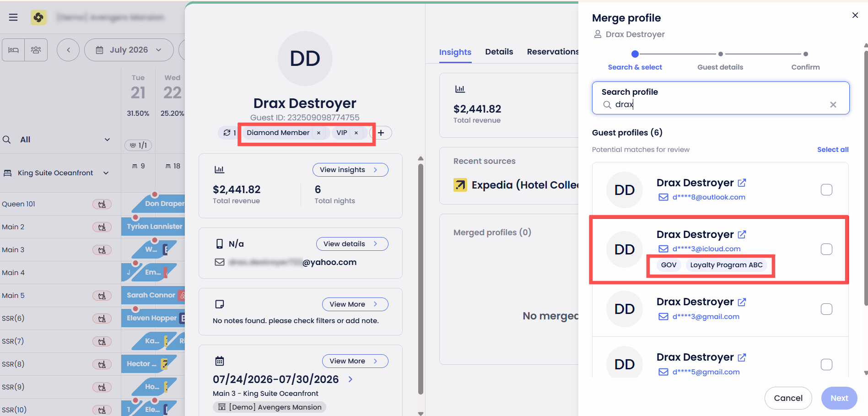The width and height of the screenshot is (868, 416).
Task: Switch to the guests group view icon
Action: click(x=36, y=50)
